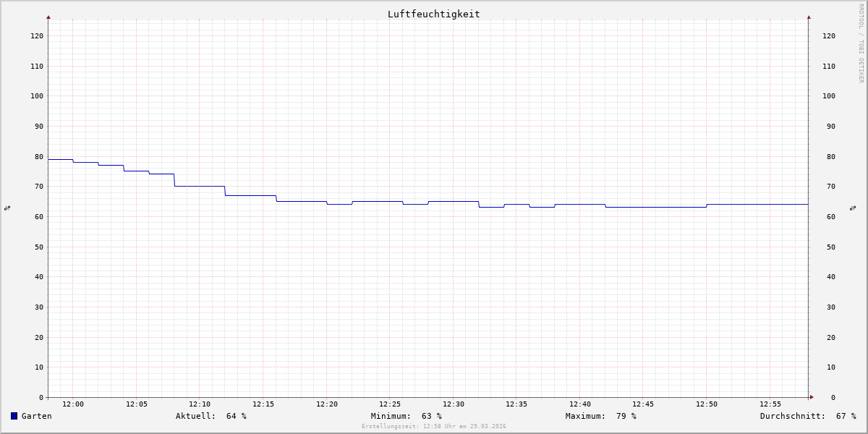Click the 30 label on the left axis
868x434 pixels.
[39, 307]
